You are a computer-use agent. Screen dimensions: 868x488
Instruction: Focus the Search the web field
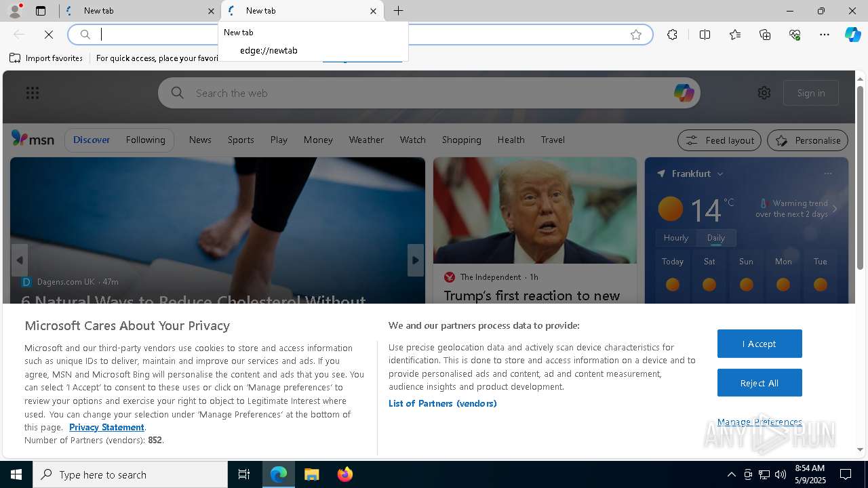[x=429, y=93]
